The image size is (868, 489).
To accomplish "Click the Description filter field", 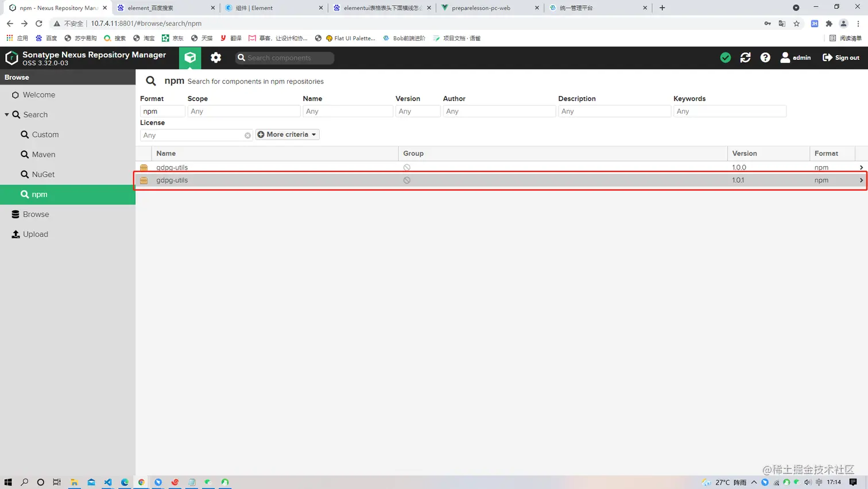I will click(x=615, y=111).
